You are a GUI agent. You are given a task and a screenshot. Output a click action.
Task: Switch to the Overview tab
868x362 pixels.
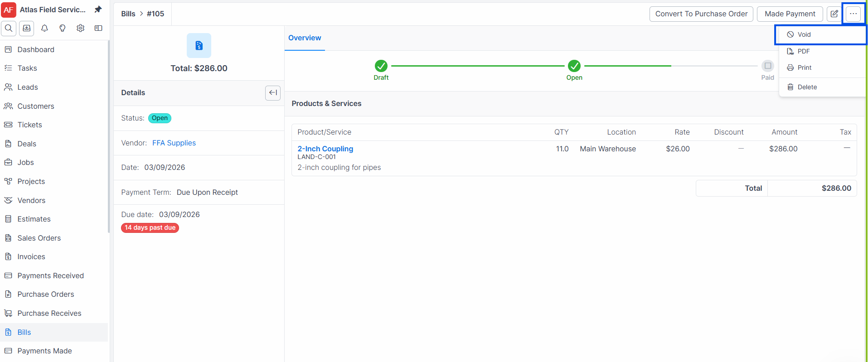pyautogui.click(x=305, y=38)
